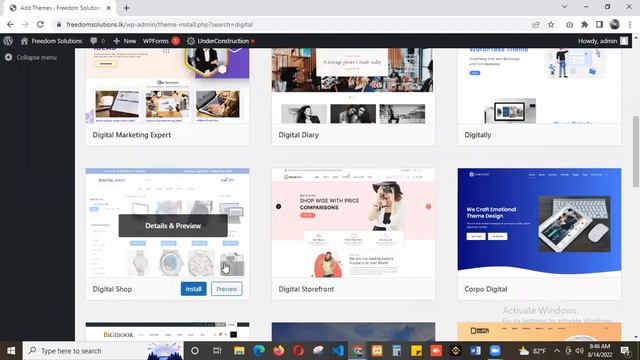This screenshot has height=360, width=640.
Task: Go to Freedom Solutions site home
Action: [51, 41]
